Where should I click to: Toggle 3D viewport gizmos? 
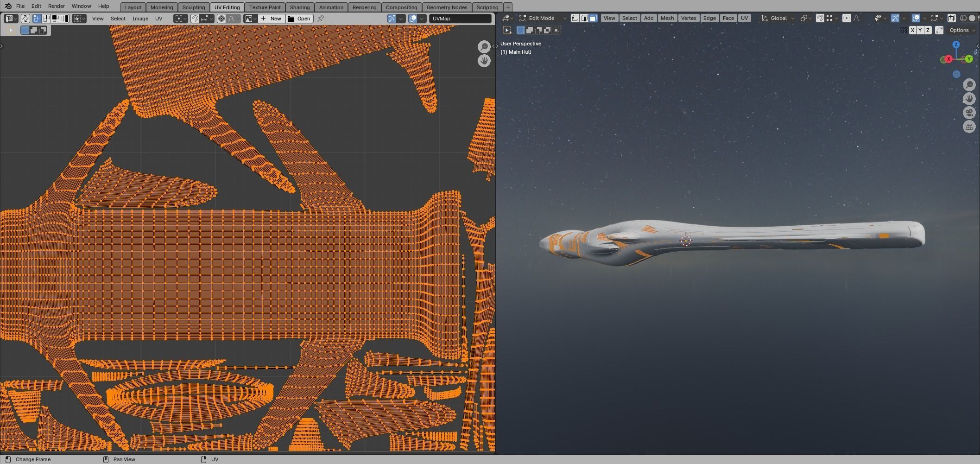(895, 18)
